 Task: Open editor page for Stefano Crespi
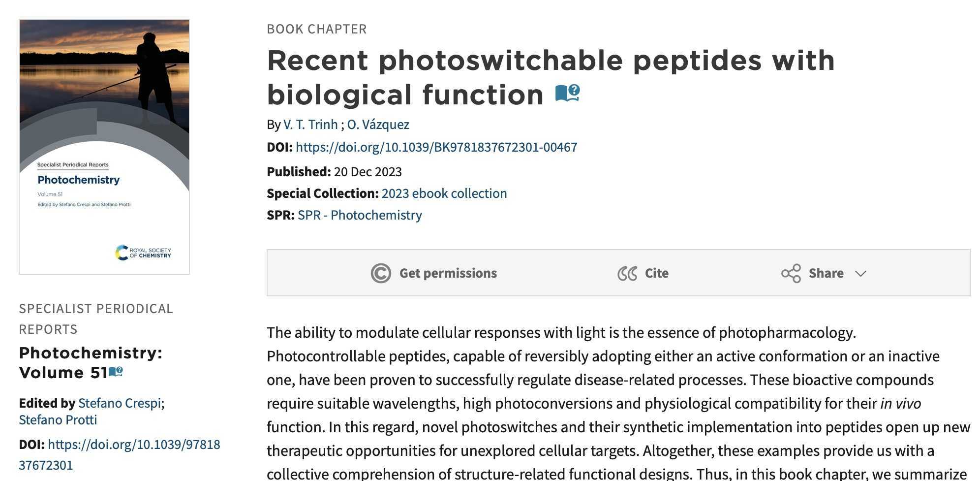coord(119,403)
